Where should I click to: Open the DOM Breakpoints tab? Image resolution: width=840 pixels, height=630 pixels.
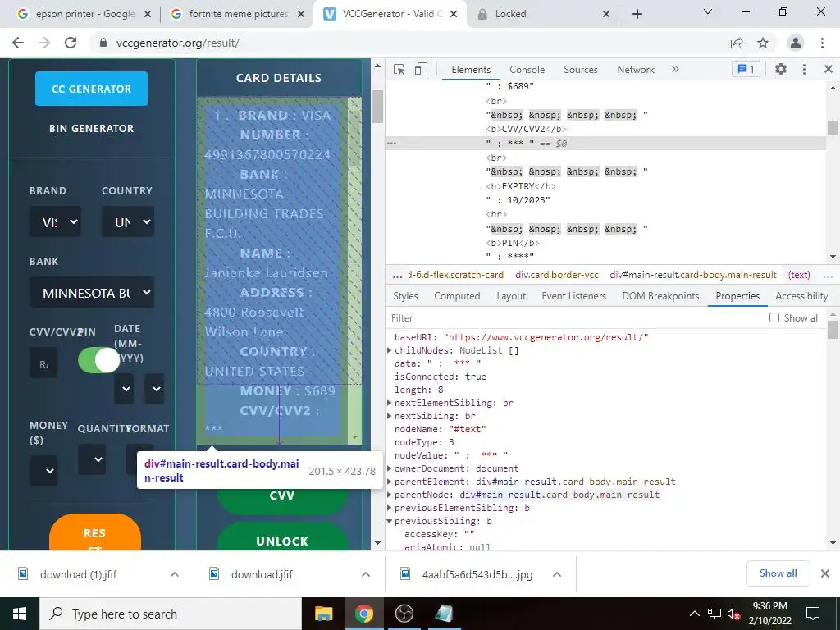click(660, 295)
